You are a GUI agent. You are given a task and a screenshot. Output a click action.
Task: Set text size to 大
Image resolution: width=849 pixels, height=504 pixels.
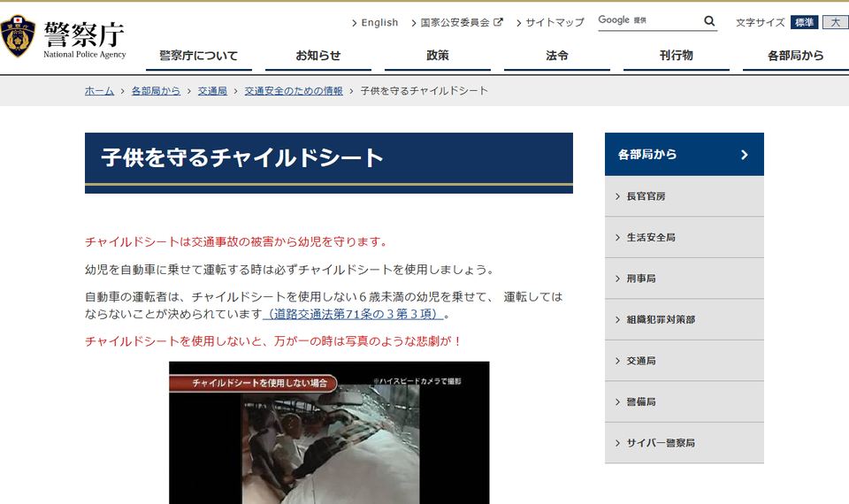click(836, 22)
